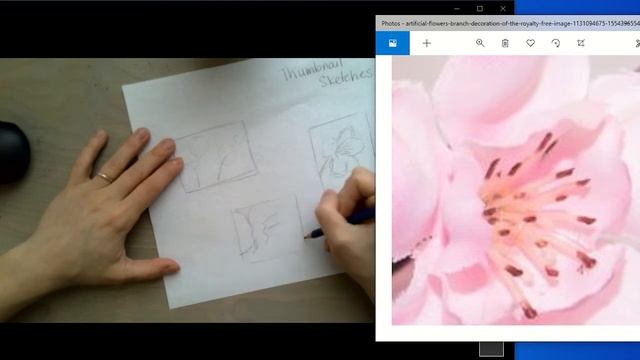Click the thumbnail sketches video frame
640x360 pixels.
[x=187, y=190]
